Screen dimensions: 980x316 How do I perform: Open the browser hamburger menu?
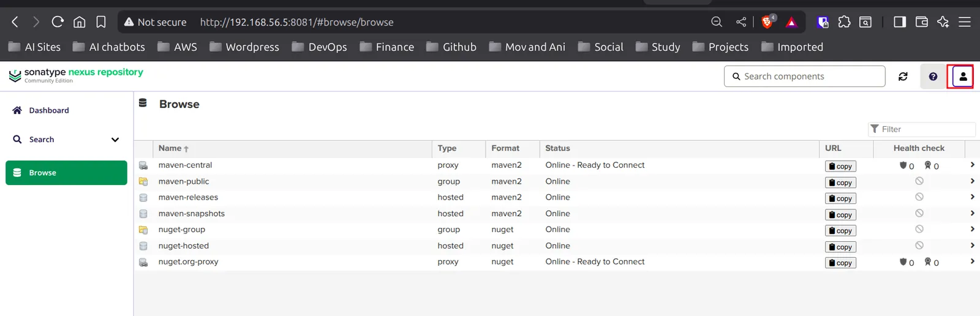tap(965, 22)
